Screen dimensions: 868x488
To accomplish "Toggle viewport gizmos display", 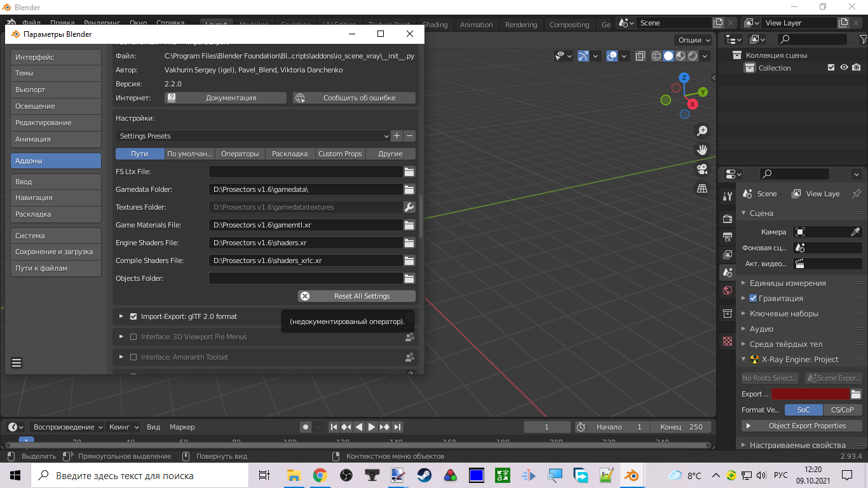I will point(584,56).
